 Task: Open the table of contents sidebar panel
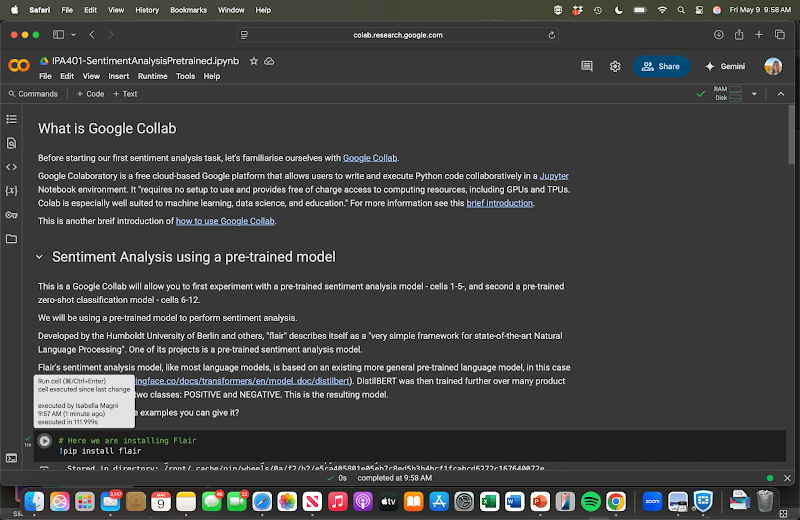(11, 119)
